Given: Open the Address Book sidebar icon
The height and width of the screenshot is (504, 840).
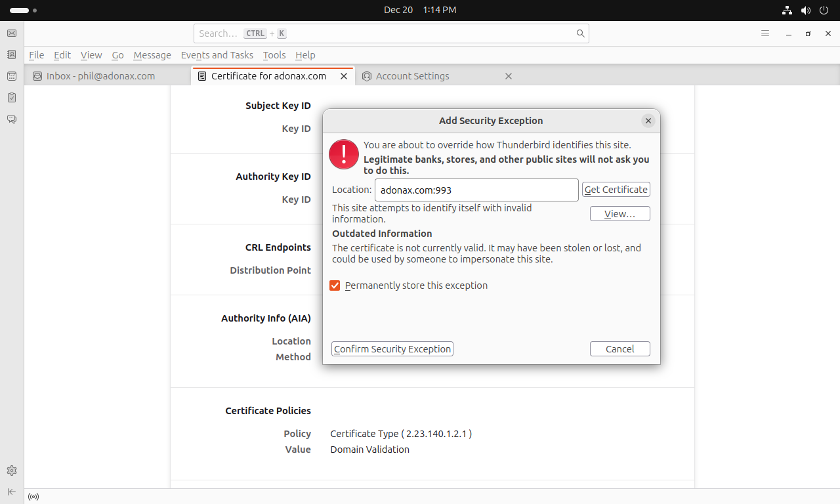Looking at the screenshot, I should [12, 55].
